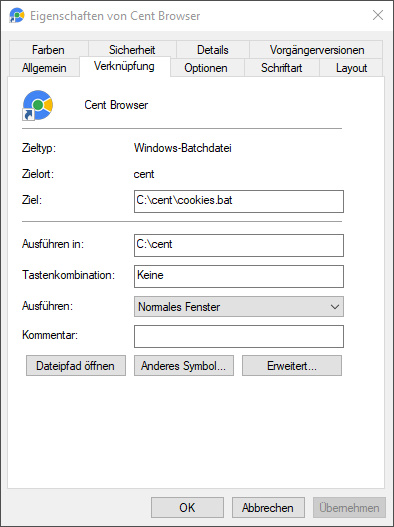Click the Ausführen label
Viewport: 394px width, 527px height.
47,306
